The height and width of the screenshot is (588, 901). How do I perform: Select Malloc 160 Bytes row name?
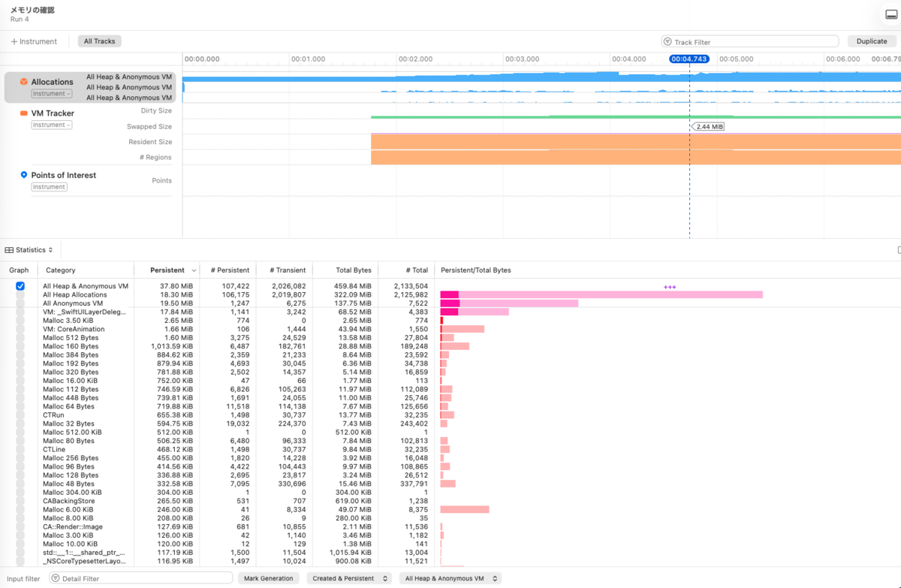(71, 346)
